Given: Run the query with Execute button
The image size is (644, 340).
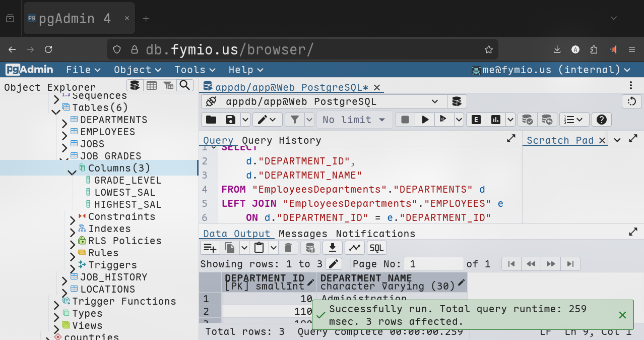Looking at the screenshot, I should coord(425,120).
